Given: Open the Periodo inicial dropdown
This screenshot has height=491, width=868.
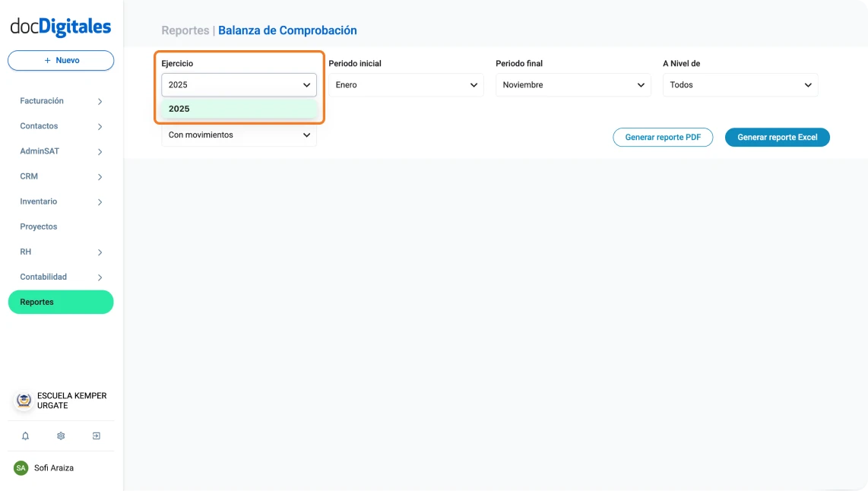Looking at the screenshot, I should [406, 84].
